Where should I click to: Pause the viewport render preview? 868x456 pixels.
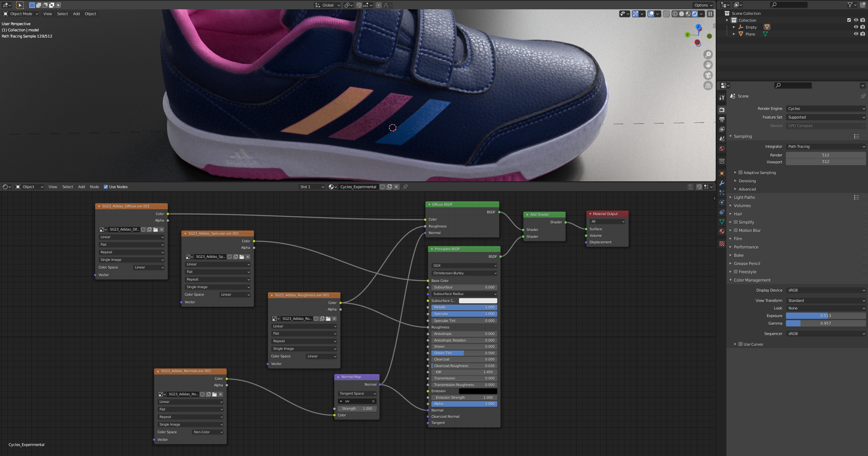tap(710, 14)
